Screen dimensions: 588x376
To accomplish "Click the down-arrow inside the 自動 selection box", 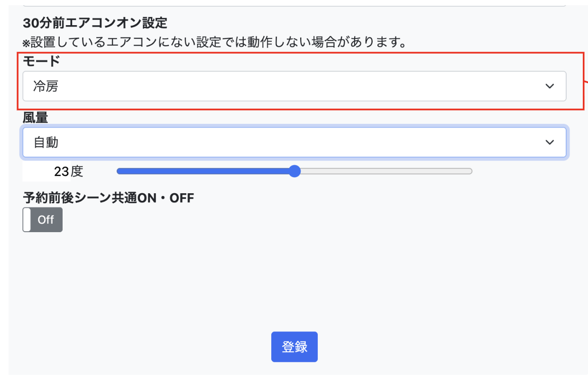I will 550,142.
